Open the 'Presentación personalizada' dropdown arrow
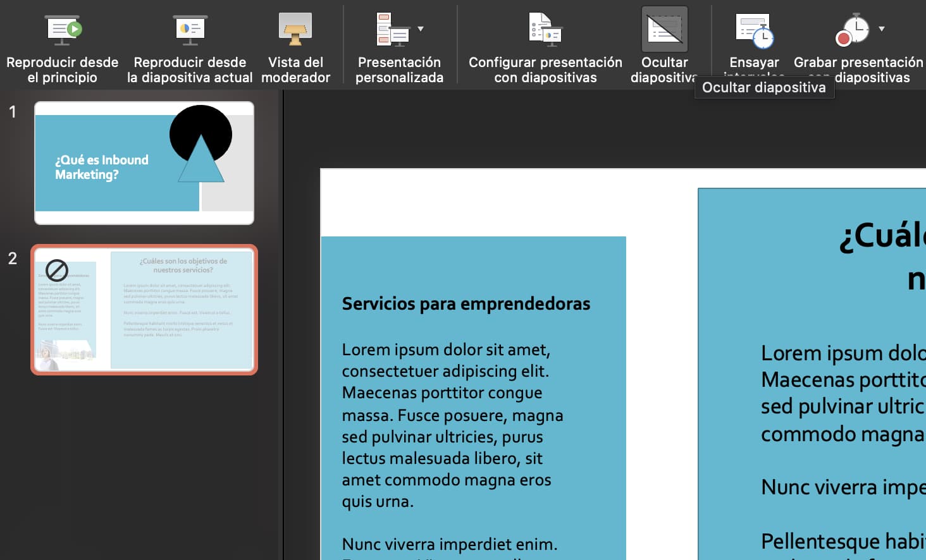Image resolution: width=926 pixels, height=560 pixels. (419, 29)
